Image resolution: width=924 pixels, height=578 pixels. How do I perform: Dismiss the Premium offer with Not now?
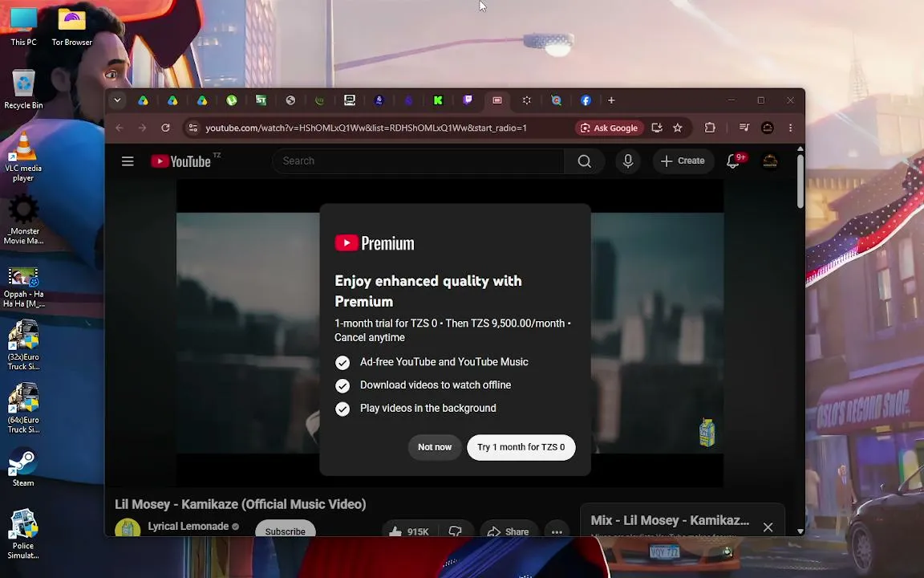tap(434, 447)
